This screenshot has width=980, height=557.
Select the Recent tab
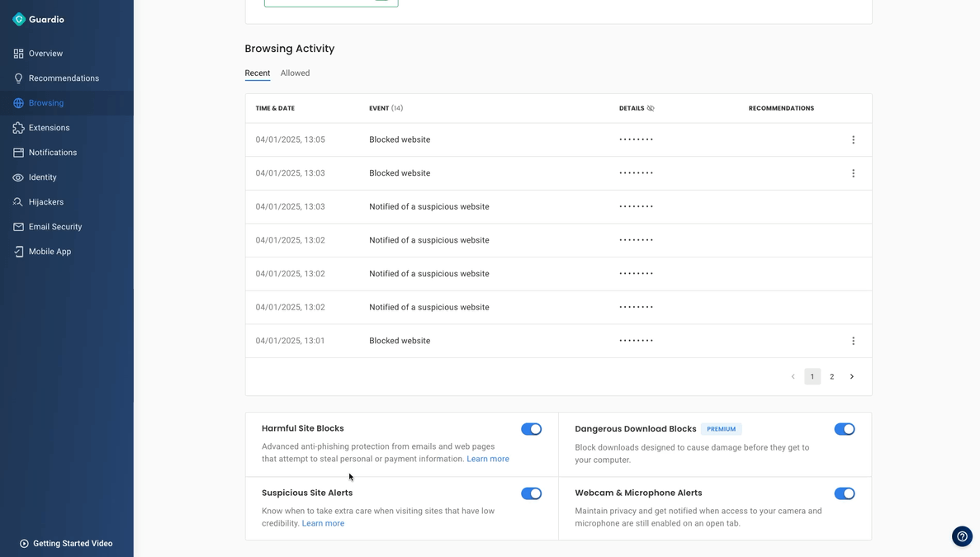point(257,73)
